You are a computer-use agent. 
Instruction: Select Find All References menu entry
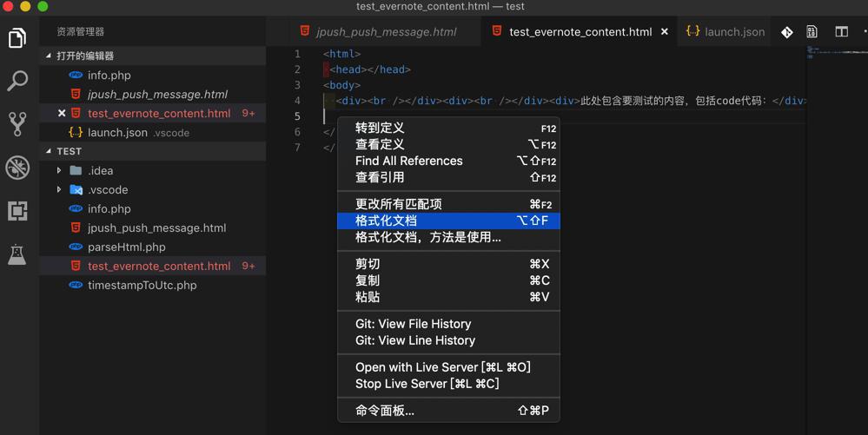(448, 161)
